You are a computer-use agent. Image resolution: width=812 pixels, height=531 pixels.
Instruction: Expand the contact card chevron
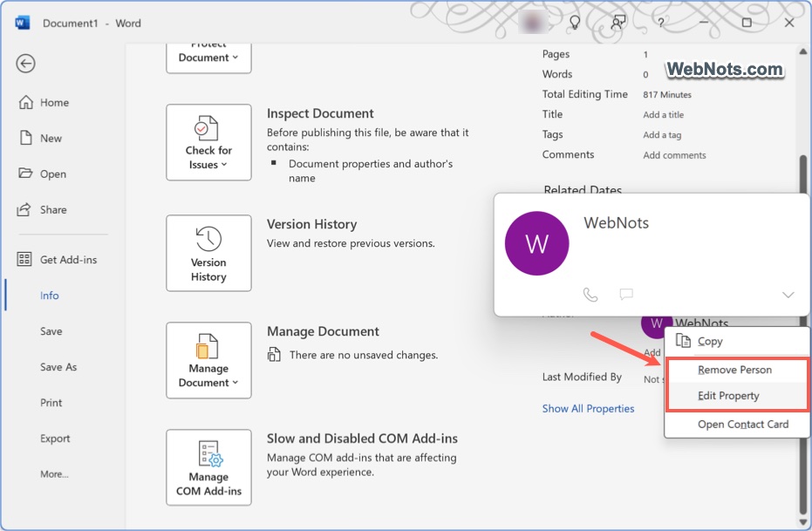click(x=788, y=295)
